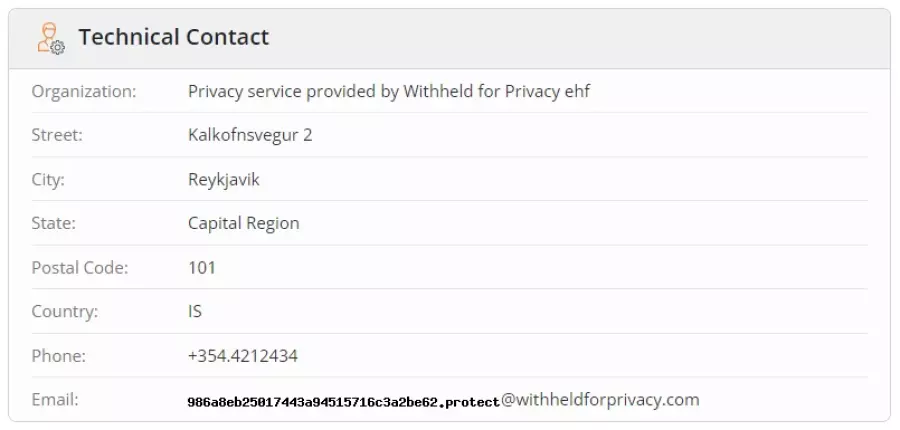Select the IS country code
The height and width of the screenshot is (430, 900).
[195, 312]
